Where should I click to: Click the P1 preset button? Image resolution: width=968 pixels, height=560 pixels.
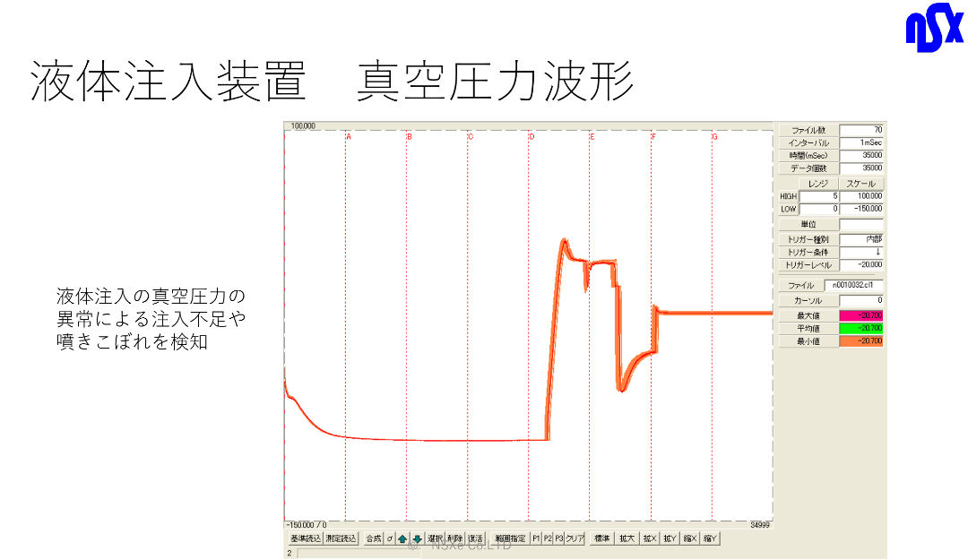point(537,538)
